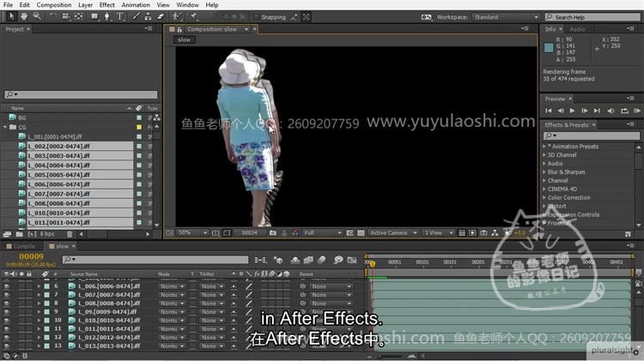
Task: Open the Effect menu
Action: (x=106, y=5)
